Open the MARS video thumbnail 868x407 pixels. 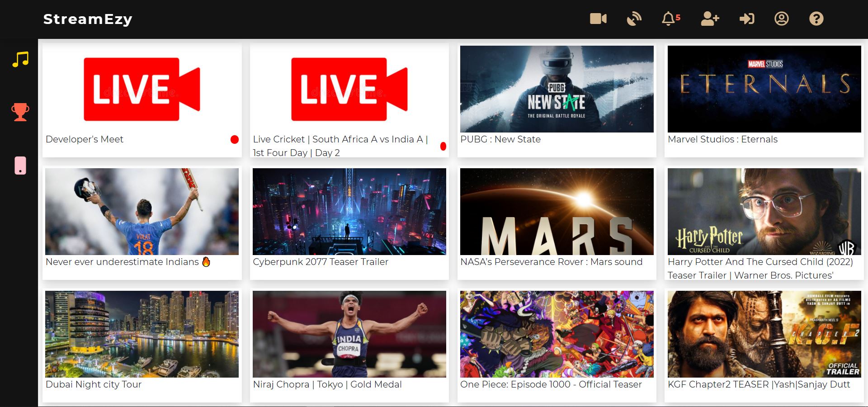(x=557, y=212)
